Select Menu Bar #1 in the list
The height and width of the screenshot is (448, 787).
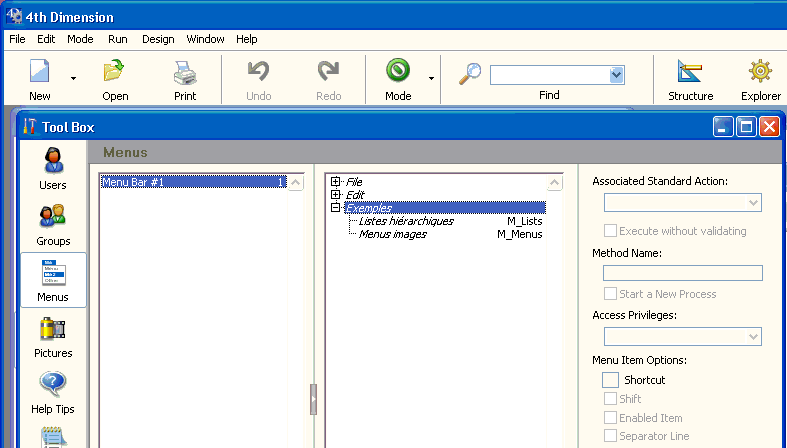coord(192,182)
